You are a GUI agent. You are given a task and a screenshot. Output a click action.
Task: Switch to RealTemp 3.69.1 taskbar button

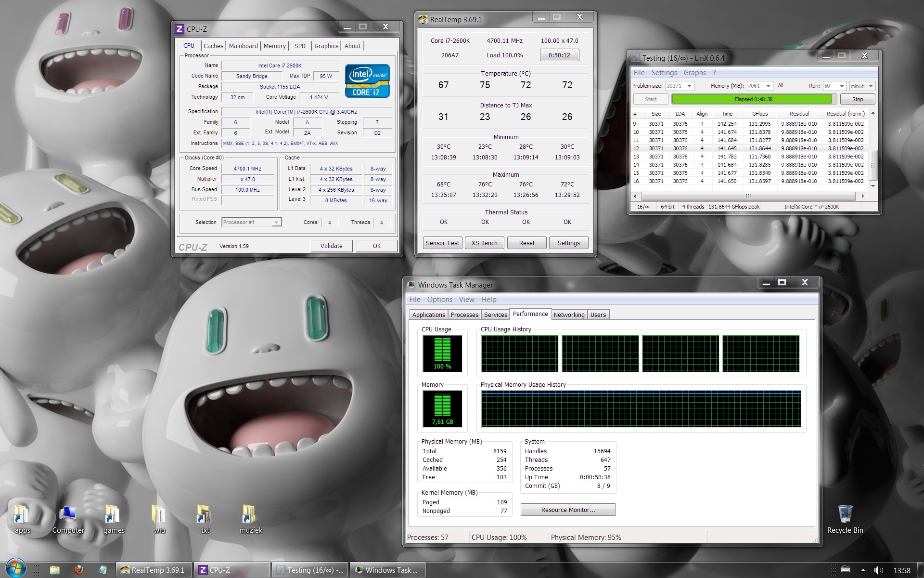pos(154,570)
